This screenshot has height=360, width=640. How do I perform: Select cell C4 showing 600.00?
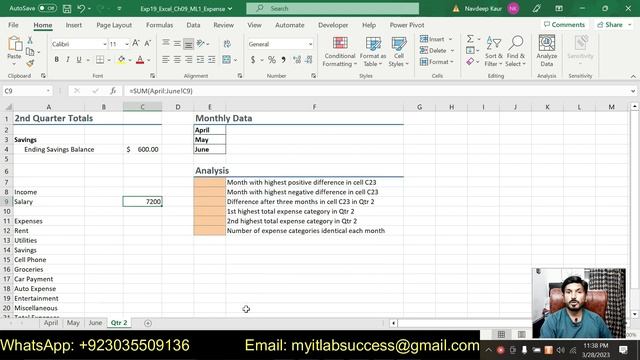[142, 149]
